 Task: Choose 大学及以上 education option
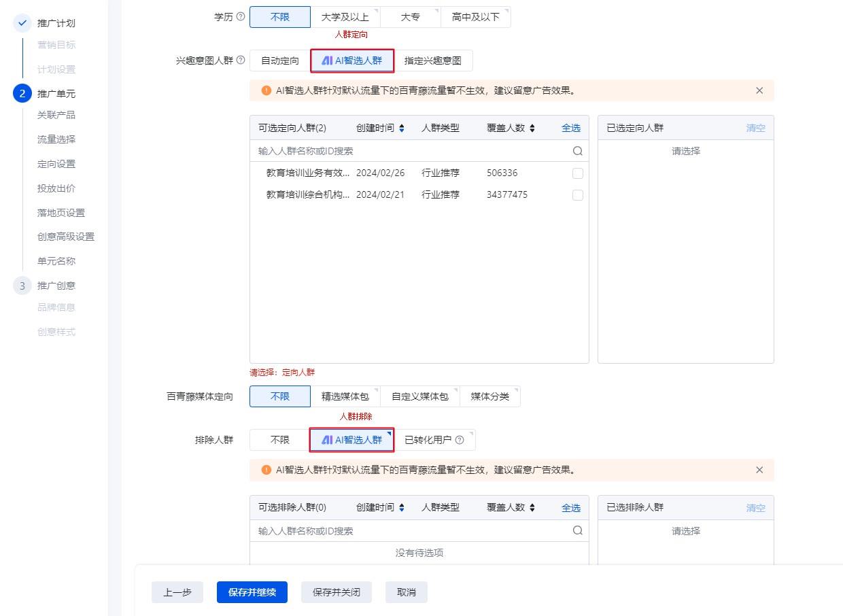345,17
